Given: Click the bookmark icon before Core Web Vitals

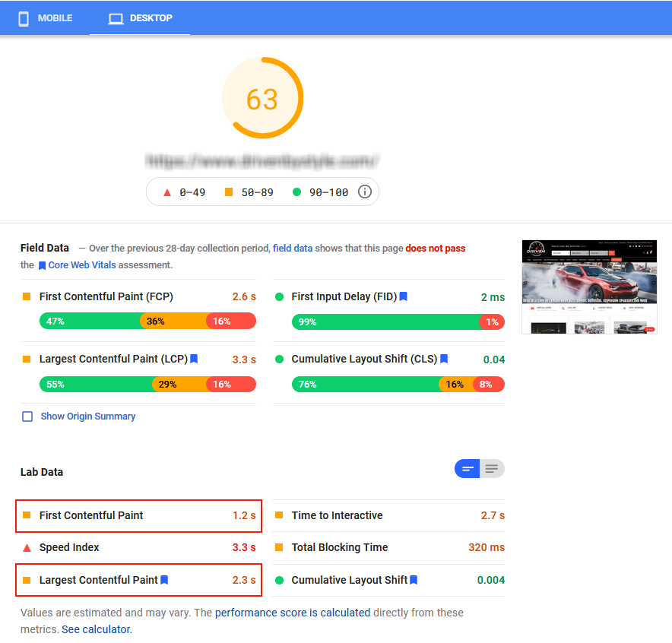Looking at the screenshot, I should [42, 265].
